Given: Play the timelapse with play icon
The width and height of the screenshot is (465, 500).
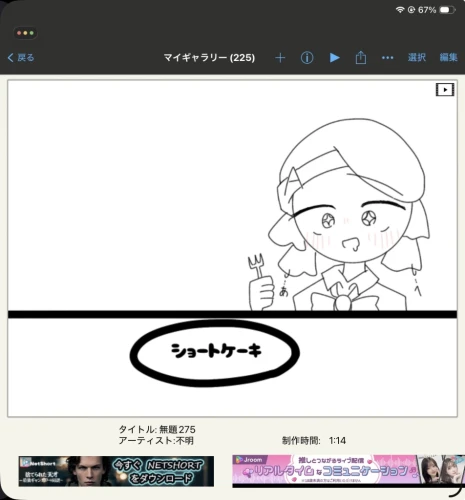Looking at the screenshot, I should (x=334, y=58).
